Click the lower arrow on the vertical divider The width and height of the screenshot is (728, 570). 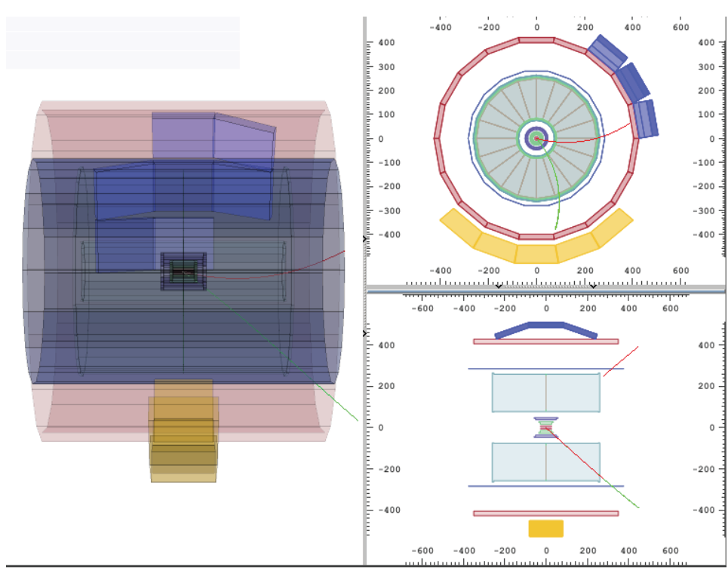point(365,332)
